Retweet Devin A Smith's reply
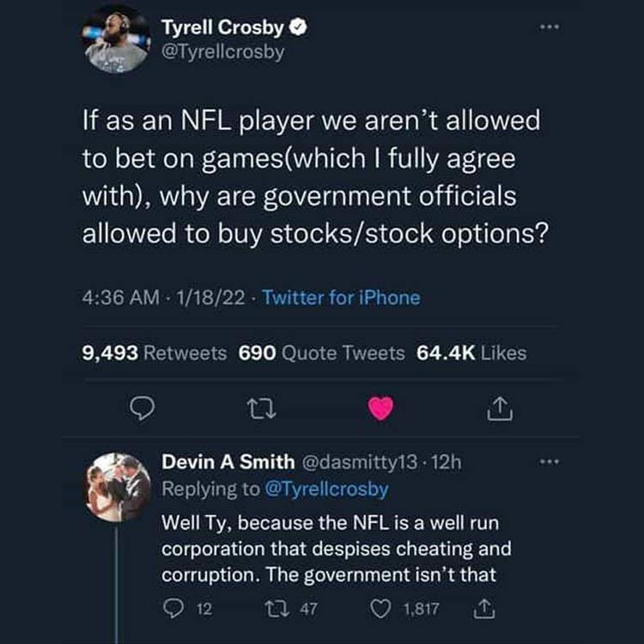Screen dimensions: 644x644 pyautogui.click(x=276, y=609)
